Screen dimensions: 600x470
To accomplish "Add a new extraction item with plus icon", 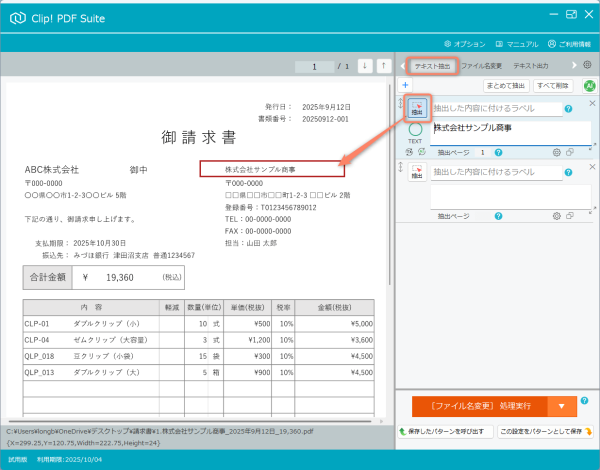I will [x=406, y=86].
